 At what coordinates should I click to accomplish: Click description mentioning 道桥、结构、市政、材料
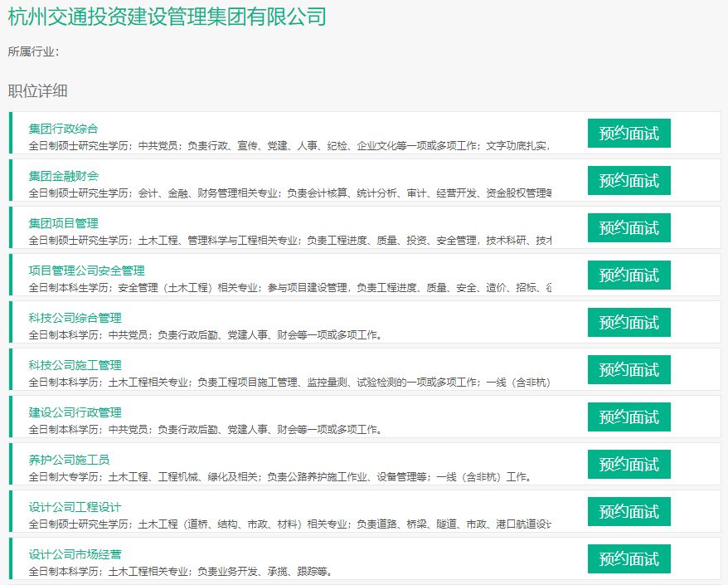289,524
